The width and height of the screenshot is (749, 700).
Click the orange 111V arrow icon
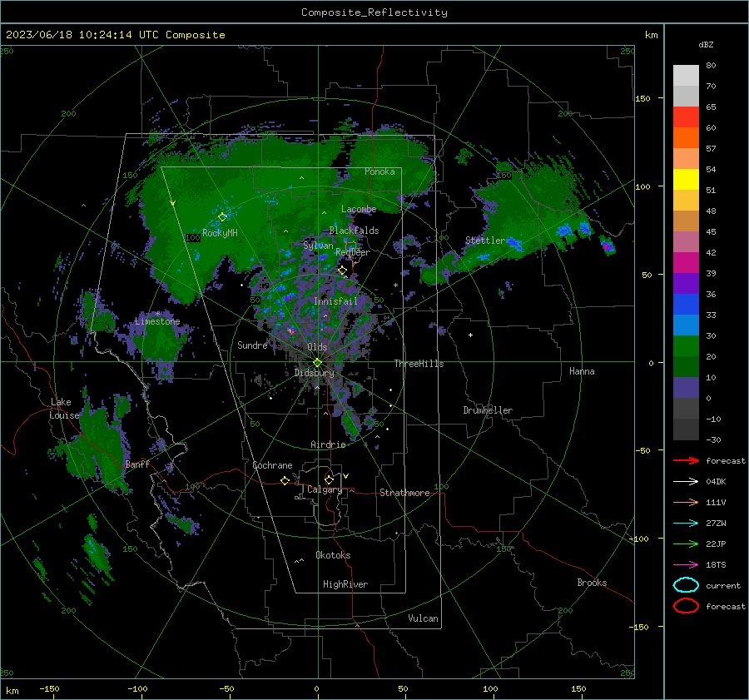click(x=686, y=502)
